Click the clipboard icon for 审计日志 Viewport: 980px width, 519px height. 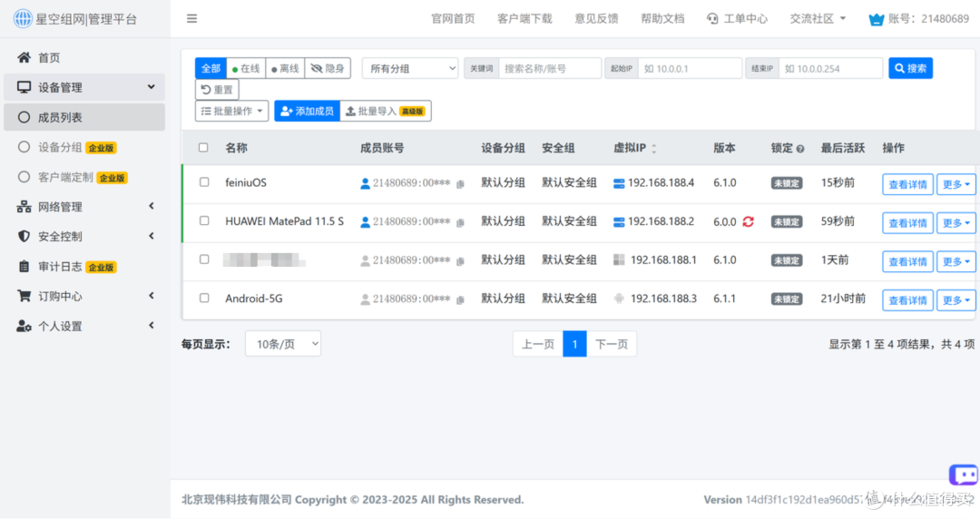(x=24, y=267)
